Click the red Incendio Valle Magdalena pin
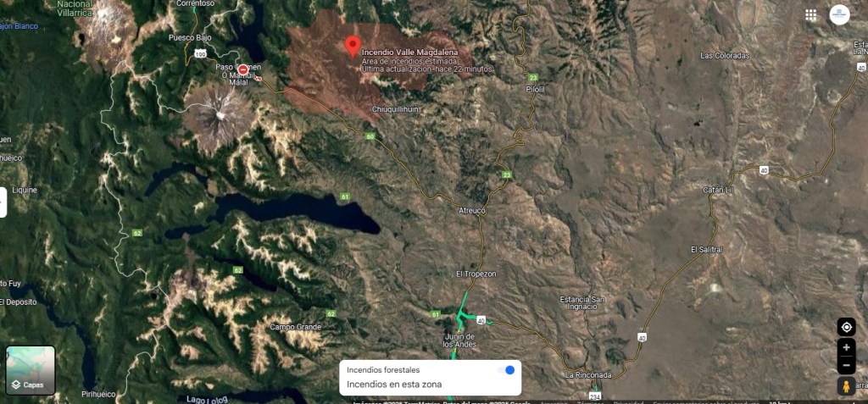The width and height of the screenshot is (868, 404). click(353, 47)
